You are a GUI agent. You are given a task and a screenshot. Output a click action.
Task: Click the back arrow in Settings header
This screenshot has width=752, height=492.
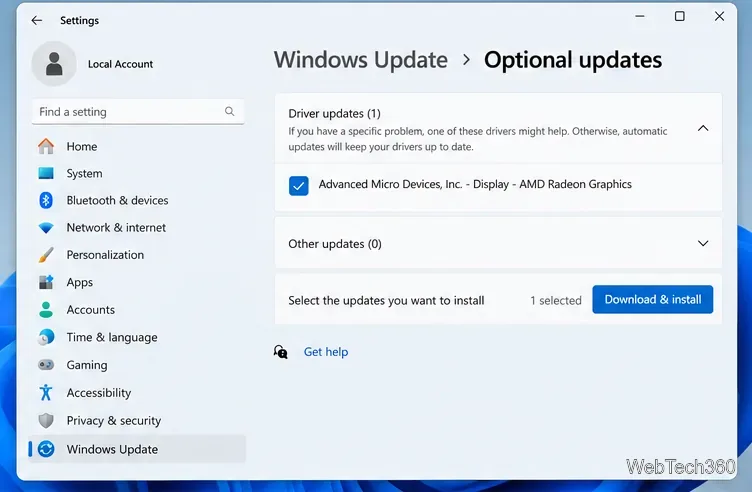pyautogui.click(x=36, y=20)
